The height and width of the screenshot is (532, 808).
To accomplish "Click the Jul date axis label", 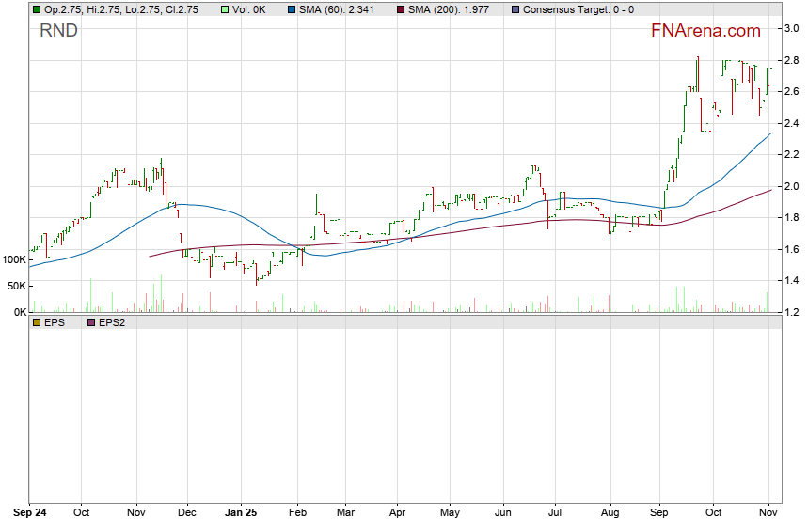I will coord(554,514).
